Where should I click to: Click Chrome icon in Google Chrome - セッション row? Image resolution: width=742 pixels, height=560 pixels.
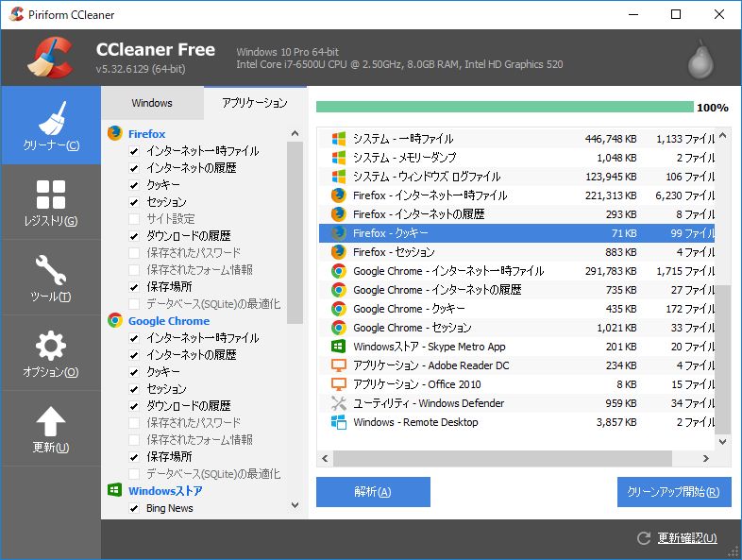[x=339, y=328]
